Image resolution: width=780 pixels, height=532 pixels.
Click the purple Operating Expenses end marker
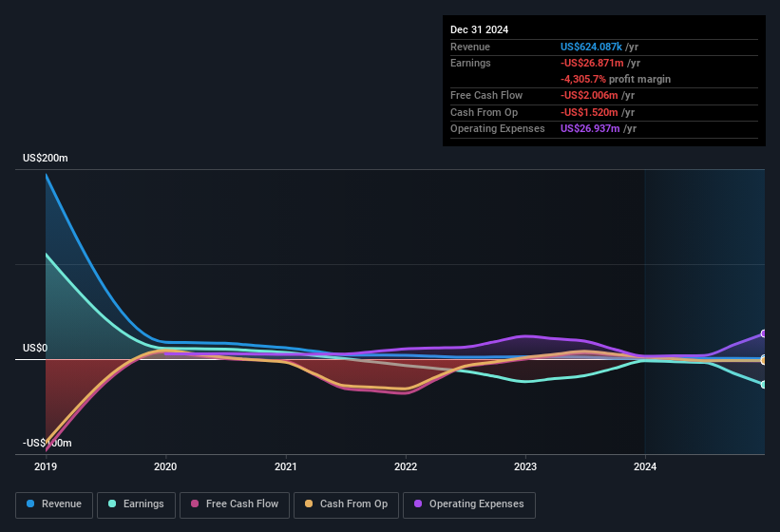(764, 333)
